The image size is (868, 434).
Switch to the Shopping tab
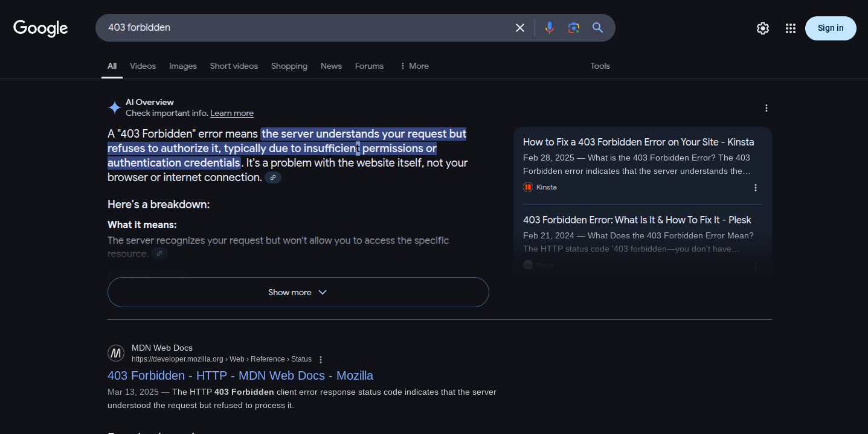289,66
